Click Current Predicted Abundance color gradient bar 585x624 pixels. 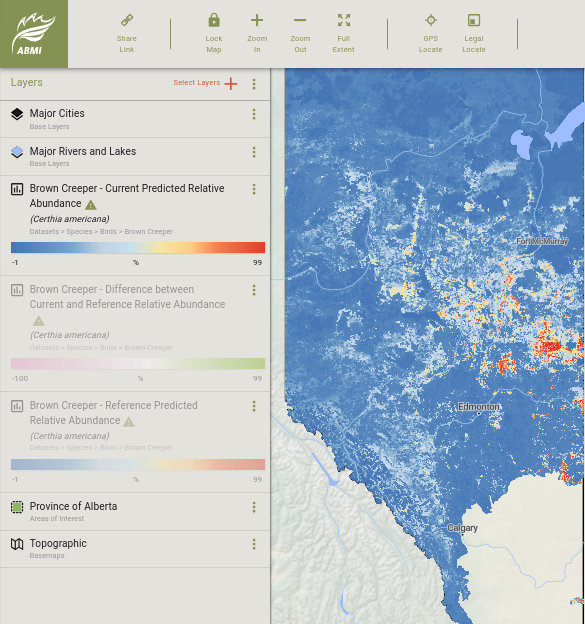[x=138, y=247]
